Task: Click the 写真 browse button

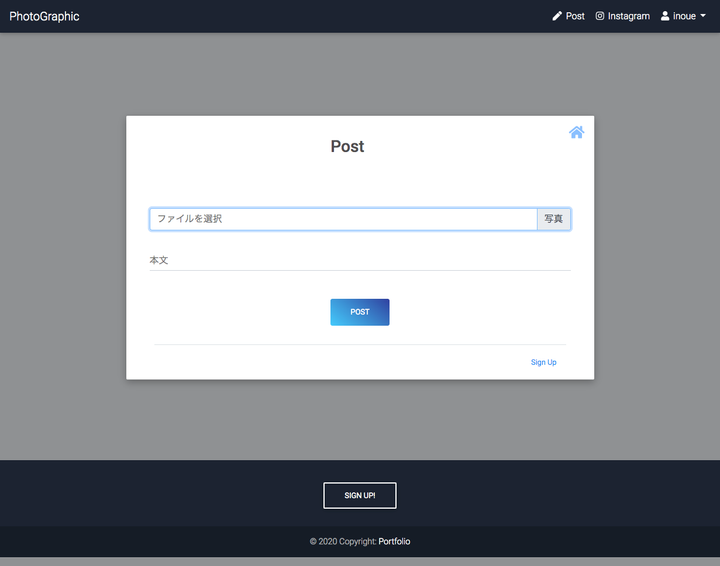Action: tap(554, 219)
